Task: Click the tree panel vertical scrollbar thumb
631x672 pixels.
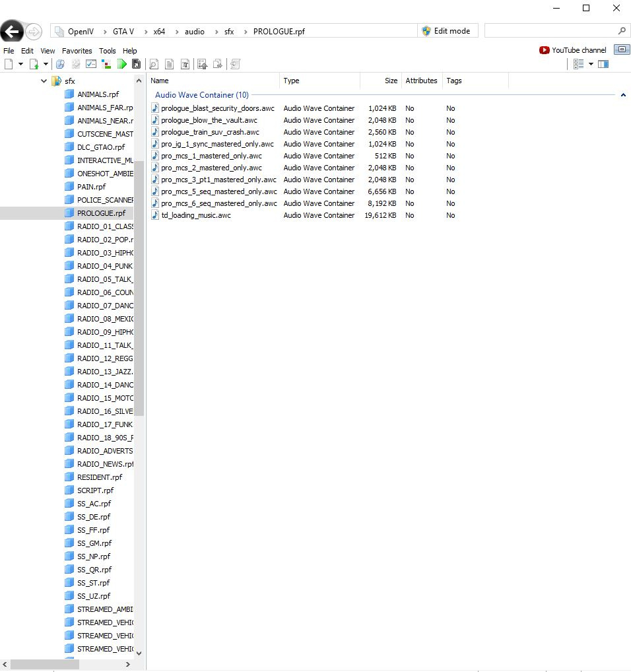Action: tap(139, 287)
